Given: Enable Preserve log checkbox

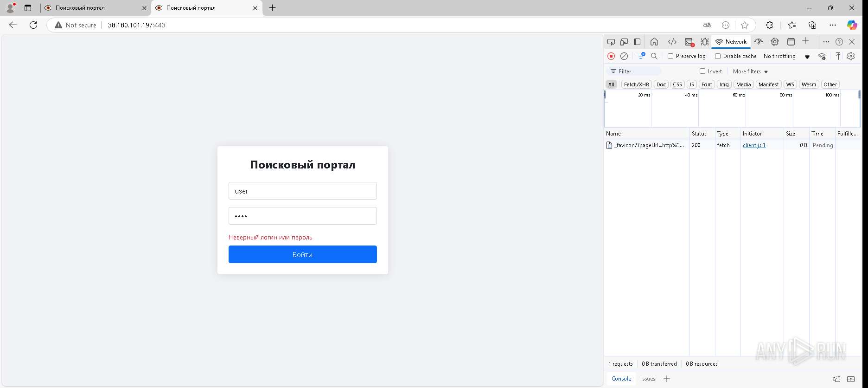Looking at the screenshot, I should [670, 56].
